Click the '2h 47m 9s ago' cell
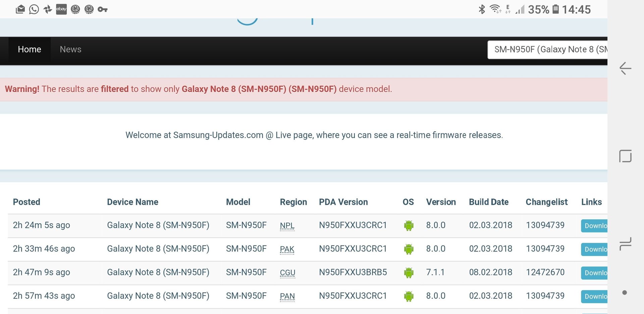The width and height of the screenshot is (644, 314). [41, 272]
